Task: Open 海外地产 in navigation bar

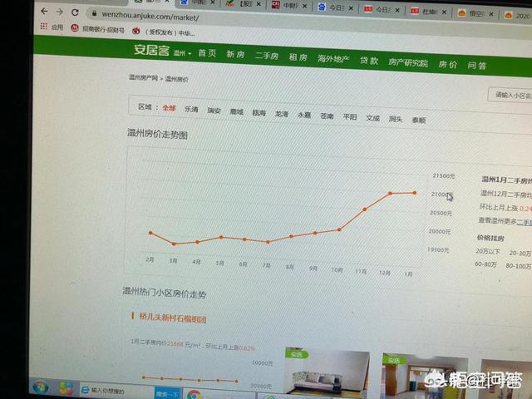Action: tap(333, 59)
